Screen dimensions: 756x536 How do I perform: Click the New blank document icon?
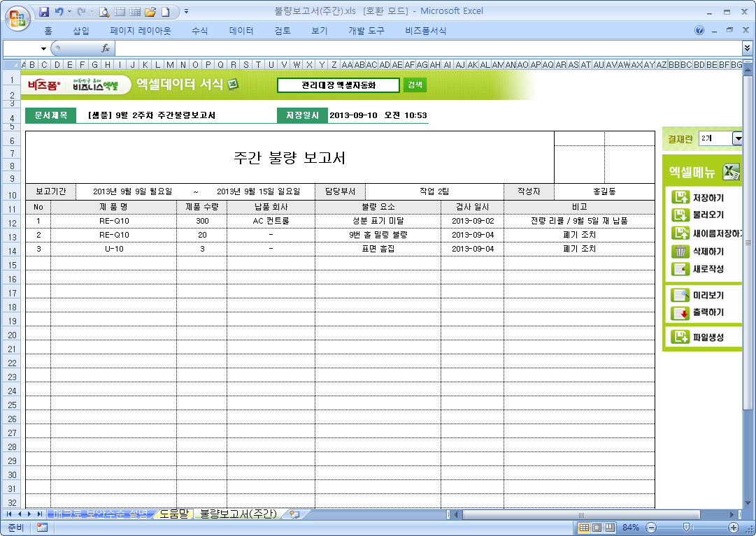pyautogui.click(x=165, y=12)
